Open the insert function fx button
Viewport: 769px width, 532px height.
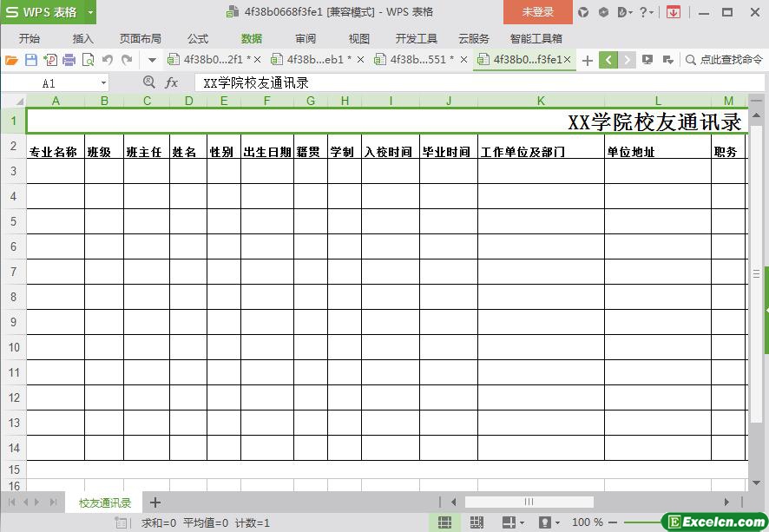click(171, 82)
